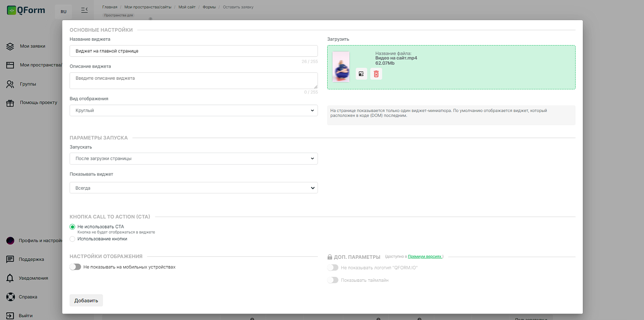Click the Мои пространства window icon
This screenshot has width=644, height=320.
(10, 65)
